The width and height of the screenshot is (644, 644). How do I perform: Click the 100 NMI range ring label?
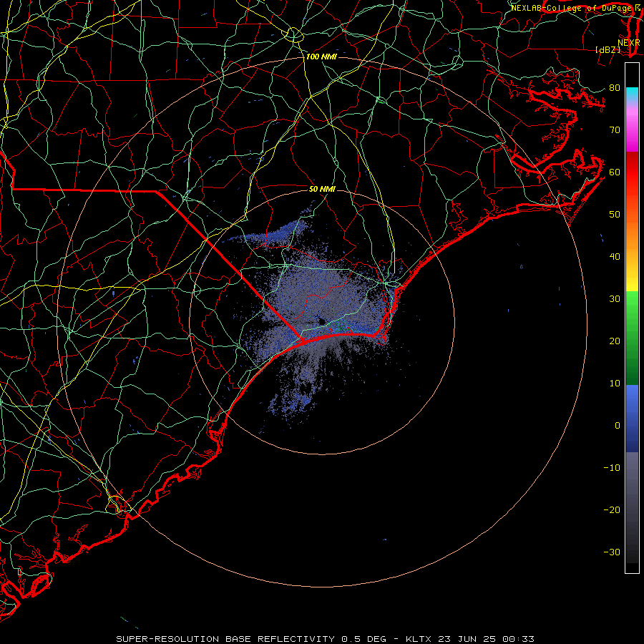[321, 57]
